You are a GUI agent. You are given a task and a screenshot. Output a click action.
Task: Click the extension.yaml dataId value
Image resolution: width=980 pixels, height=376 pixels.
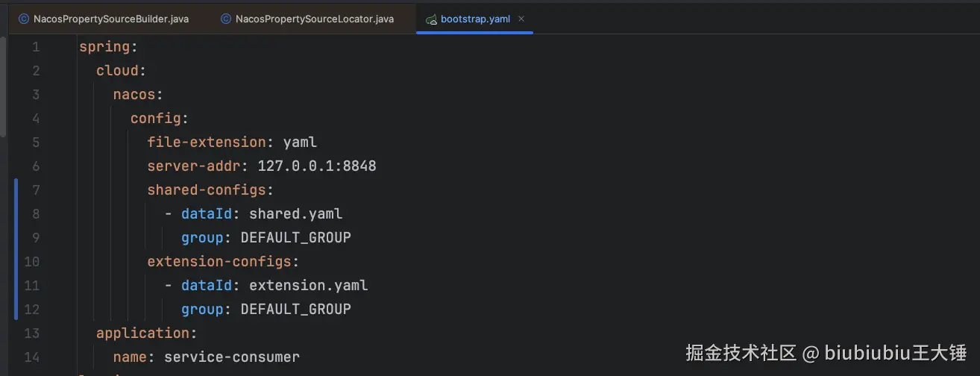tap(308, 286)
